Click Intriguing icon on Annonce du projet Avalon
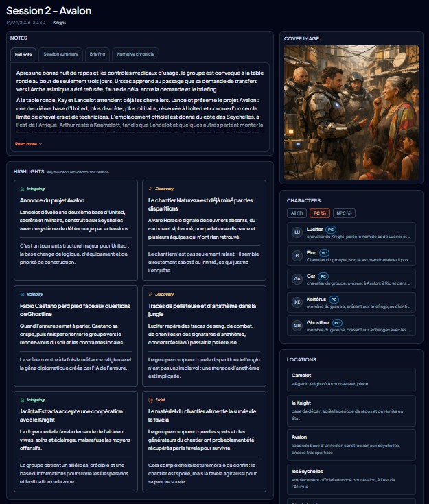429x504 pixels. tap(23, 188)
